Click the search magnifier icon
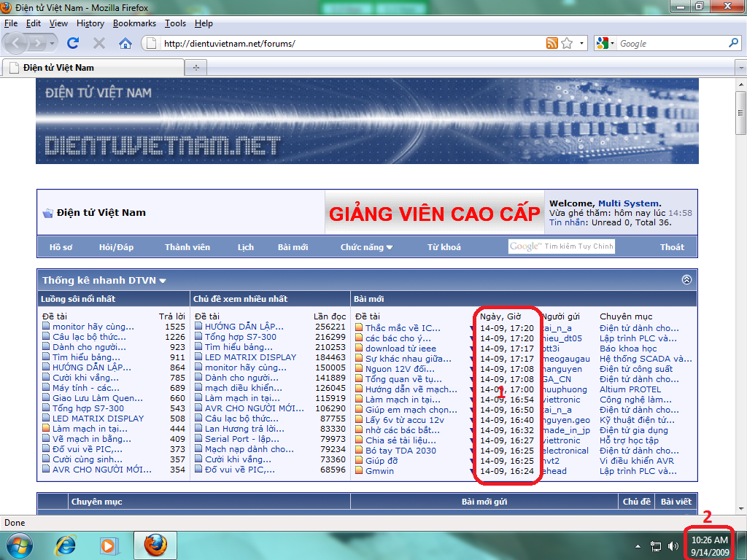Viewport: 747px width, 560px height. 733,43
